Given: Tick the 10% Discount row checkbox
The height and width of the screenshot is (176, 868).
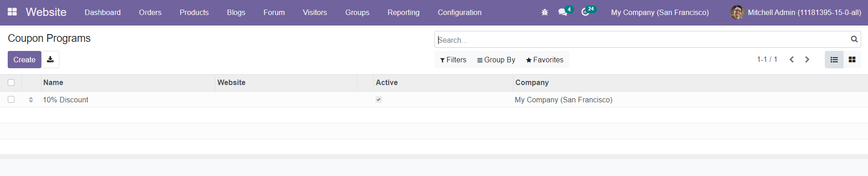Looking at the screenshot, I should 11,99.
